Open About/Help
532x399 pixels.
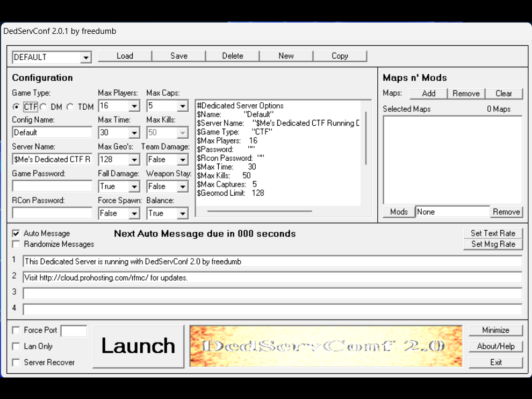[495, 346]
